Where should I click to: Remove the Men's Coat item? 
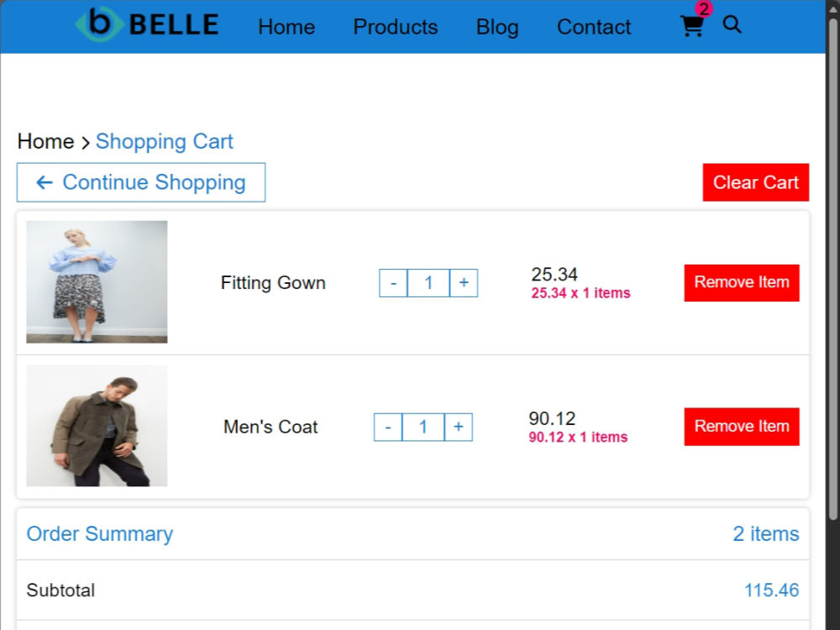point(742,427)
